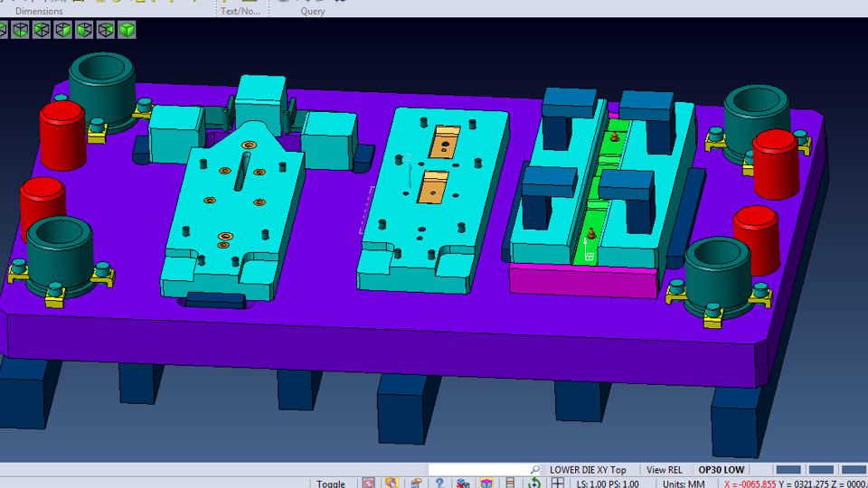
Task: Toggle the stacked bars icon left of green arrows
Action: click(511, 483)
